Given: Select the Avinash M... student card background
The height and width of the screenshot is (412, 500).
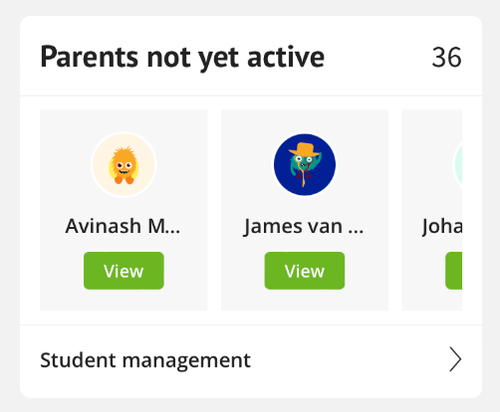Looking at the screenshot, I should tap(124, 210).
